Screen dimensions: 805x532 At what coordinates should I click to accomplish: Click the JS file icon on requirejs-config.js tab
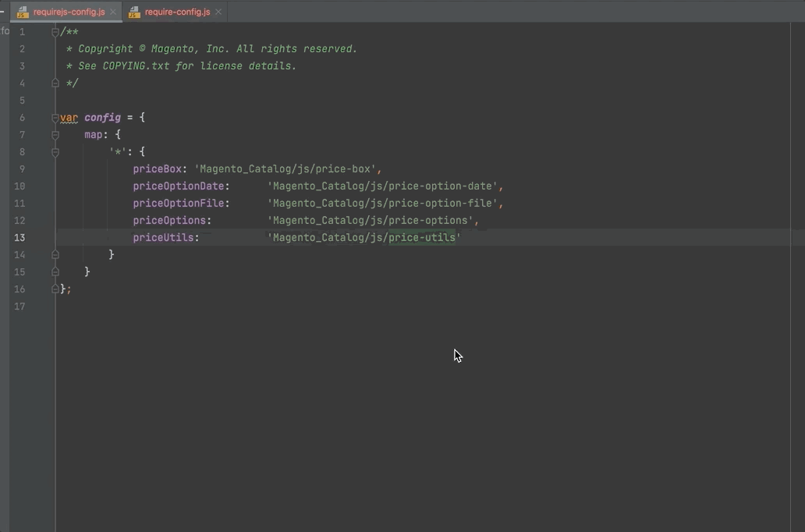(x=23, y=12)
